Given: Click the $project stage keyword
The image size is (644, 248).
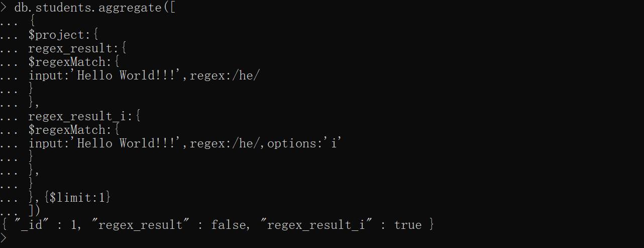Looking at the screenshot, I should tap(58, 35).
